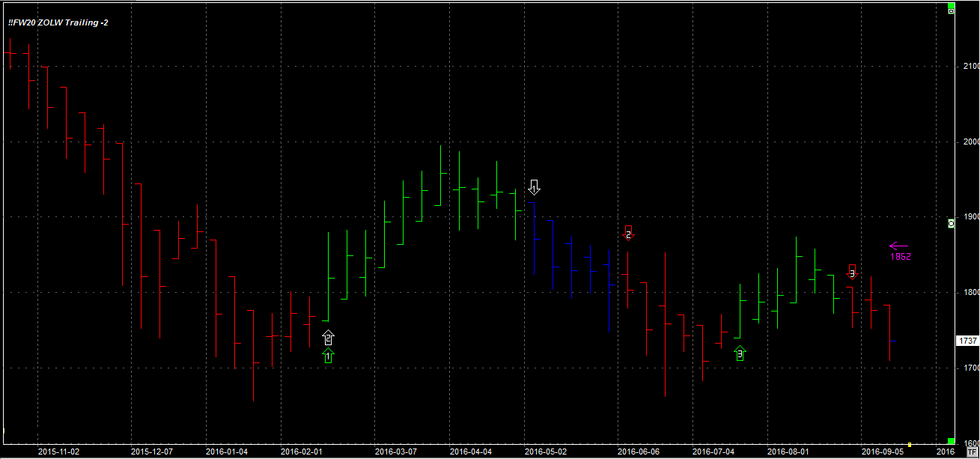Select the red down arrow labeled 2
The height and width of the screenshot is (459, 980).
click(x=629, y=233)
